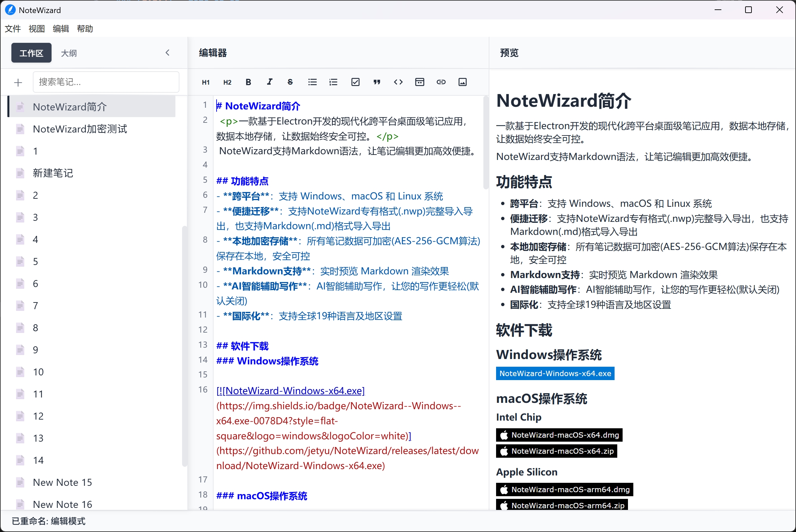
Task: Click the notes list scrollbar thumb
Action: (185, 346)
